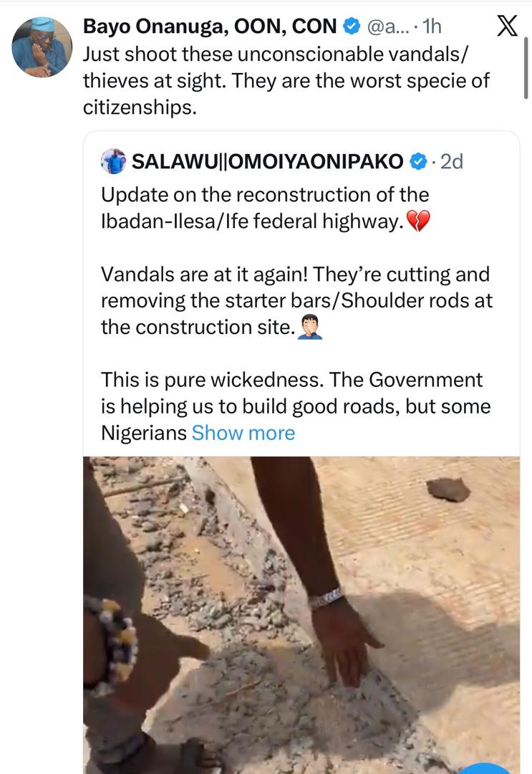Click the truncated @a... handle
The image size is (532, 774).
click(x=387, y=27)
